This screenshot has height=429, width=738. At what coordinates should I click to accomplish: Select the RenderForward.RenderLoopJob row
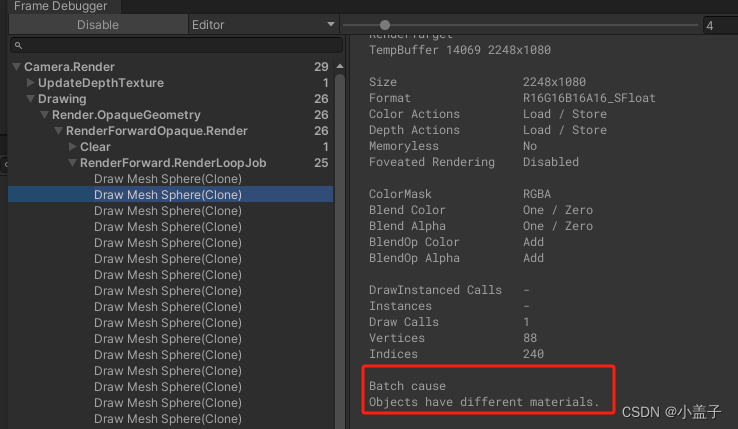tap(170, 163)
